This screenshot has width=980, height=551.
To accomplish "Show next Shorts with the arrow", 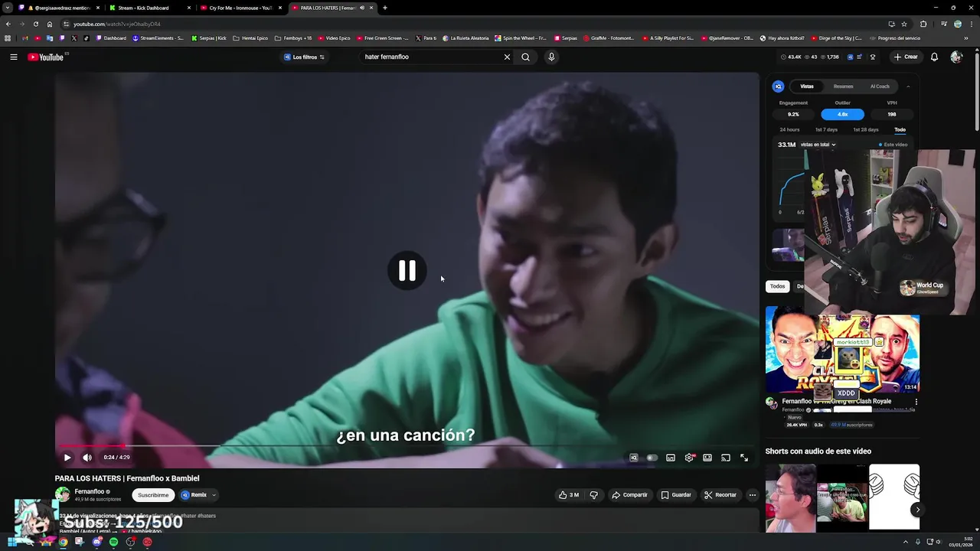I will click(x=917, y=510).
